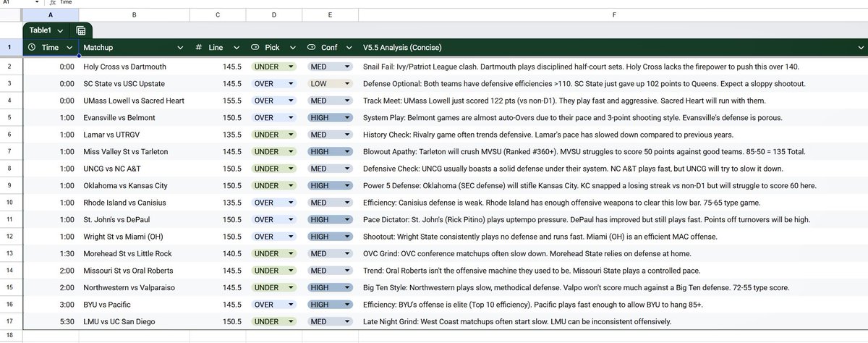Select cell 'Rhode Island vs Canisius'
This screenshot has width=868, height=343.
(135, 203)
